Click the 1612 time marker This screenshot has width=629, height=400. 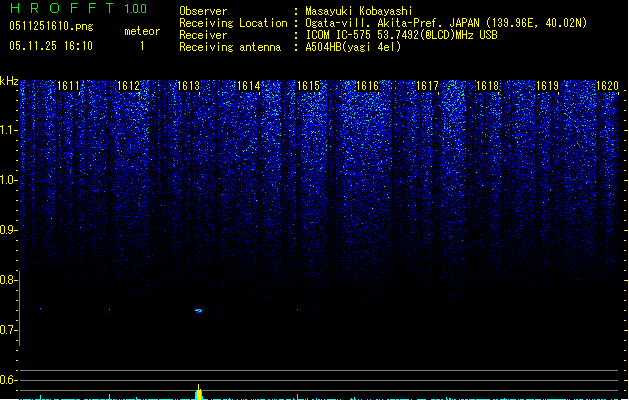(128, 86)
